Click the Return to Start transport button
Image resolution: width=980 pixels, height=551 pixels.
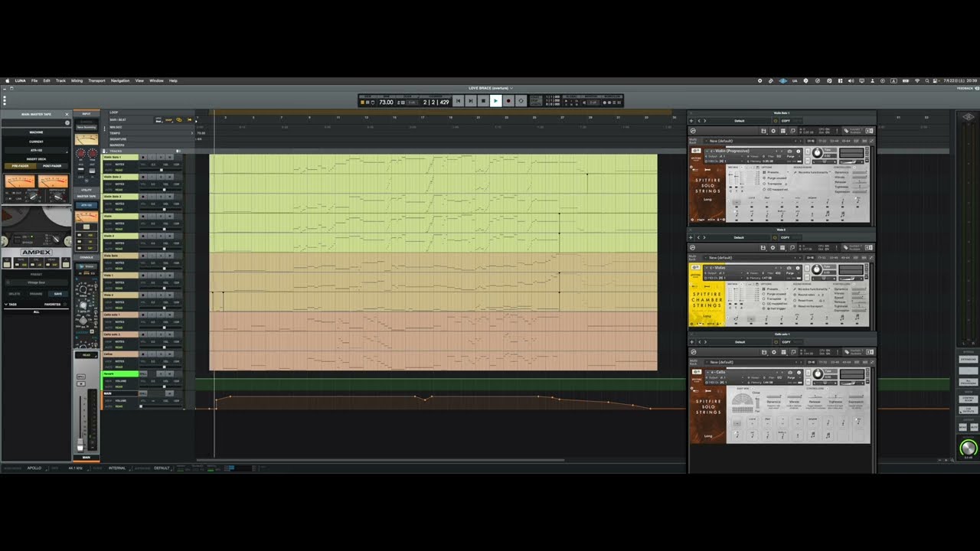tap(458, 101)
